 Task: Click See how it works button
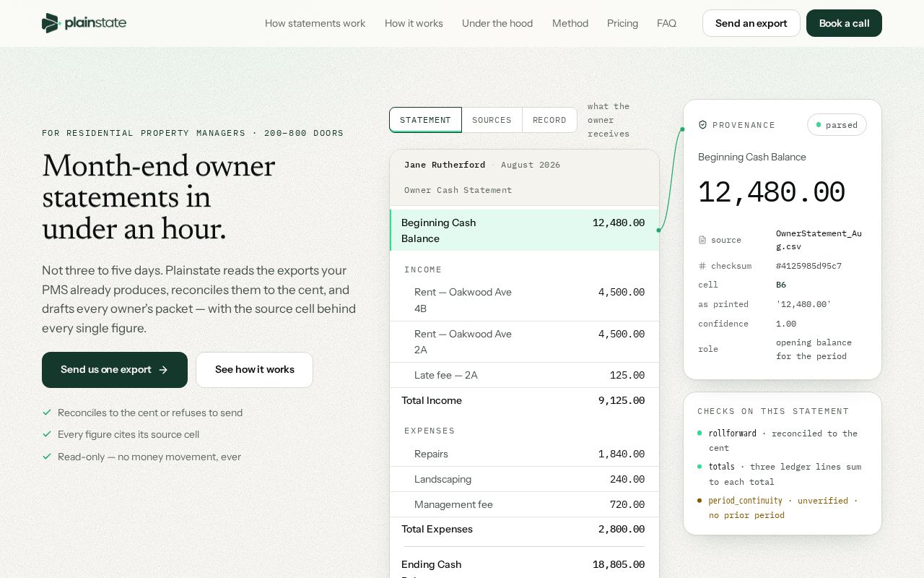tap(254, 370)
